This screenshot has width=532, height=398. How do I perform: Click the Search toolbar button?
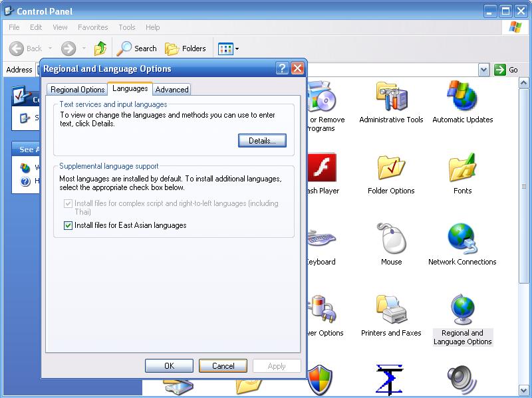[137, 49]
